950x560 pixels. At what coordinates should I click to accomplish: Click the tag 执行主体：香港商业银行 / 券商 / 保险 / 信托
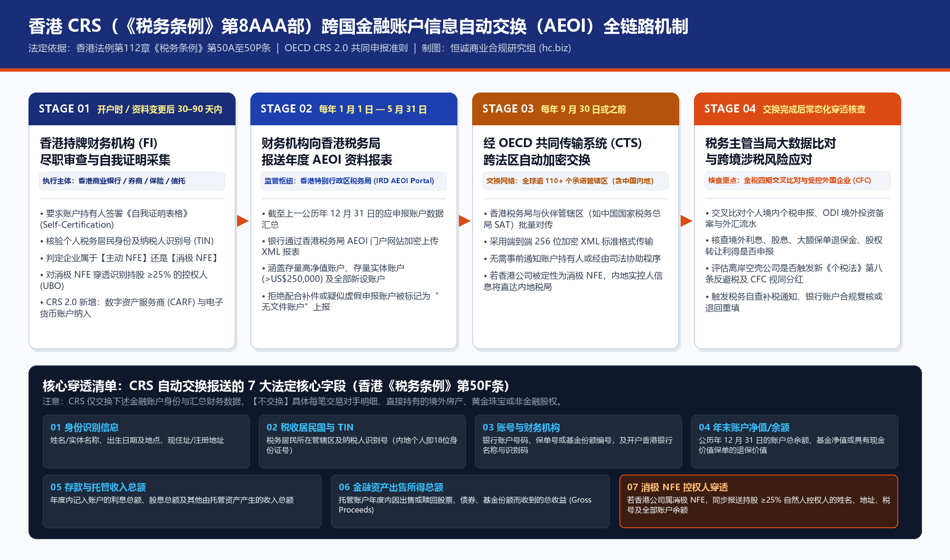tap(132, 181)
